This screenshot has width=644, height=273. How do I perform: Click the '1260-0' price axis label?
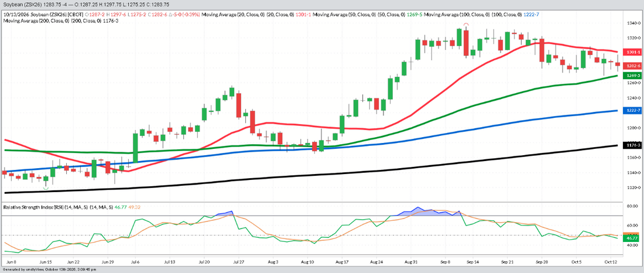pos(633,83)
